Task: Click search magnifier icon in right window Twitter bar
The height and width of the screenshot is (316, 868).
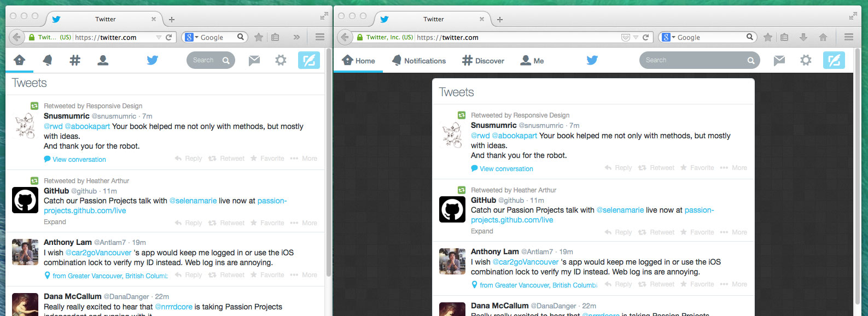Action: point(751,60)
